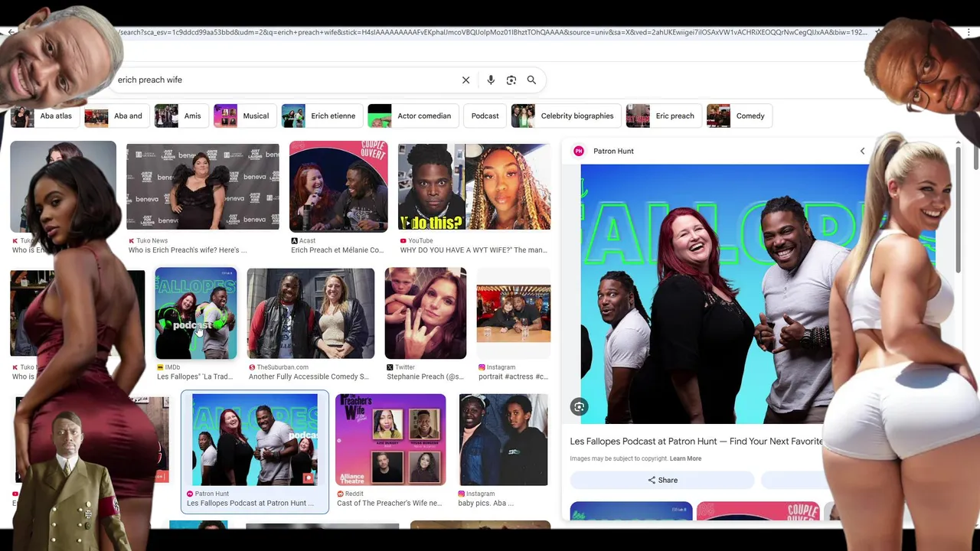Click the search query input field
The image size is (980, 551).
tap(283, 80)
